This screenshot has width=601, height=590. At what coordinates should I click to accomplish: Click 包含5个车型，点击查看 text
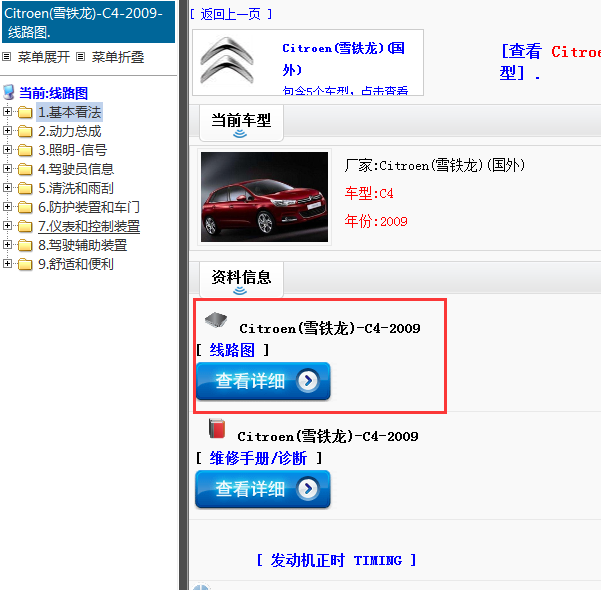click(x=345, y=90)
